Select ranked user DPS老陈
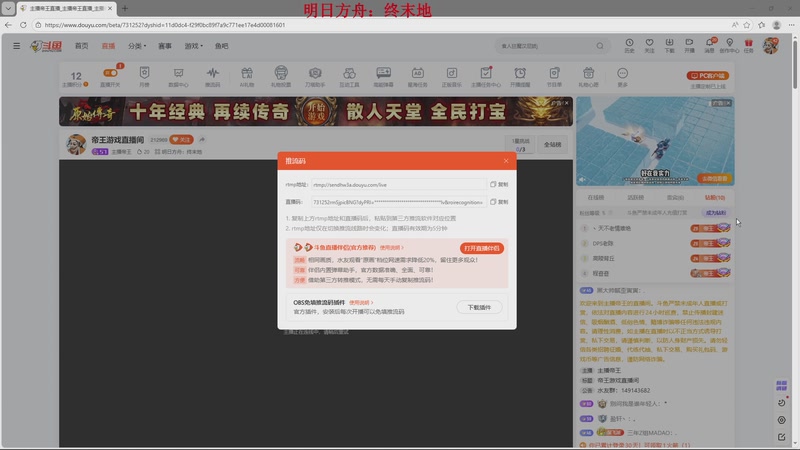The image size is (800, 450). [x=603, y=243]
